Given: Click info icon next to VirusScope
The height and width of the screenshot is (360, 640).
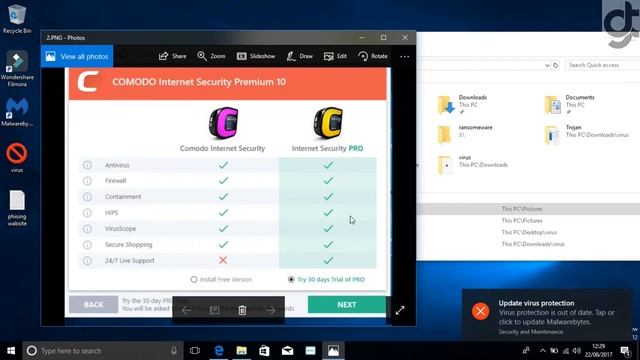Looking at the screenshot, I should pos(87,229).
